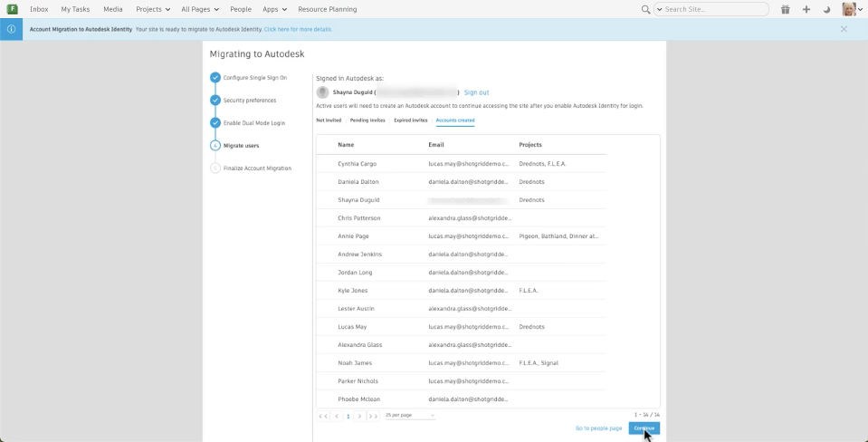868x442 pixels.
Task: Expand the All Pages dropdown
Action: (x=200, y=9)
